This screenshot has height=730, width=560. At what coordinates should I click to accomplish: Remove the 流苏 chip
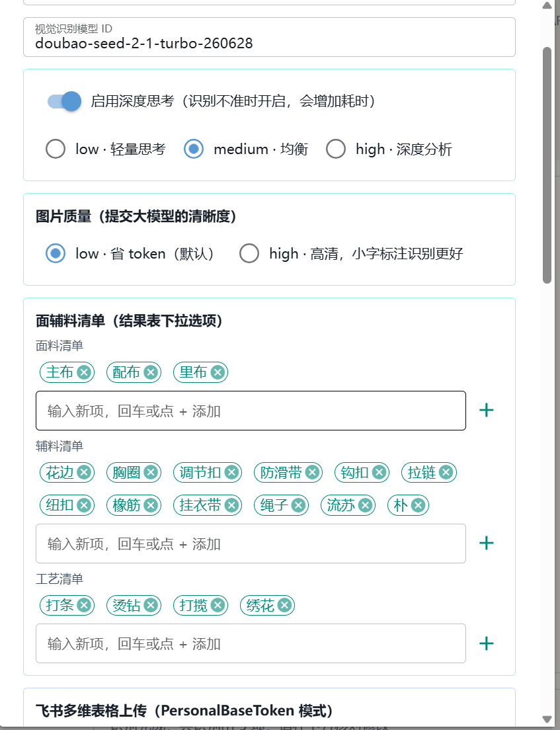click(x=365, y=505)
